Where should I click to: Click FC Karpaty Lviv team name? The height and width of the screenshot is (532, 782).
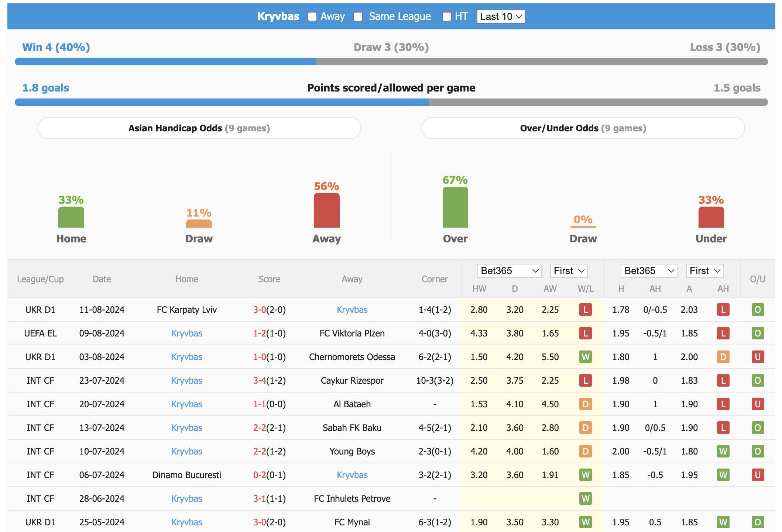(187, 310)
